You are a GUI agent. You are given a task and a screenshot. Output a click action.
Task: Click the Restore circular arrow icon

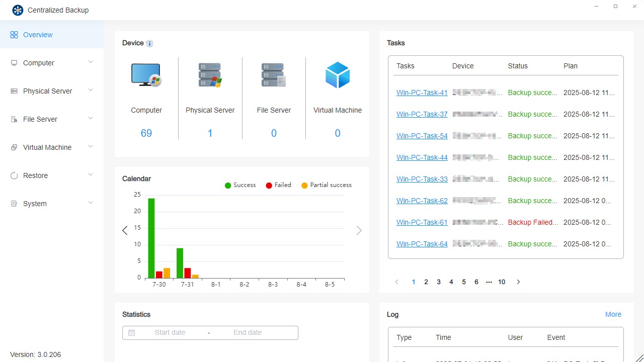14,176
